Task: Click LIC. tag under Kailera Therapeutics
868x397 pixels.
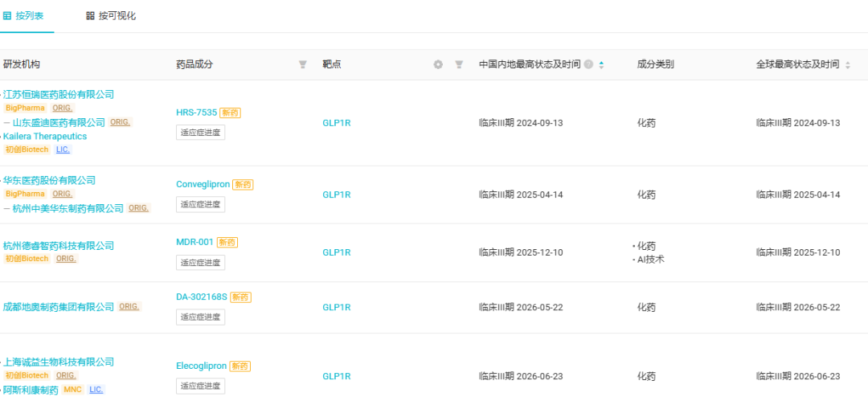Action: pos(63,149)
